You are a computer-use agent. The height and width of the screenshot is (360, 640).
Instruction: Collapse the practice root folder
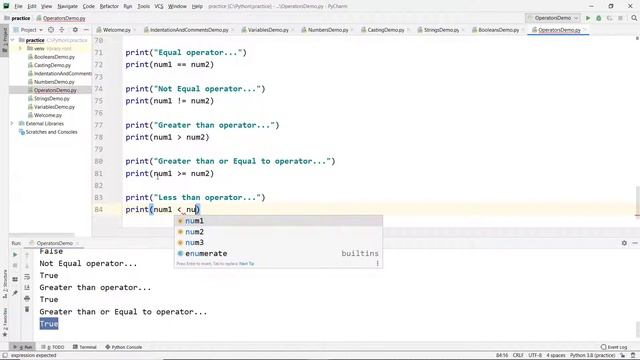(13, 40)
